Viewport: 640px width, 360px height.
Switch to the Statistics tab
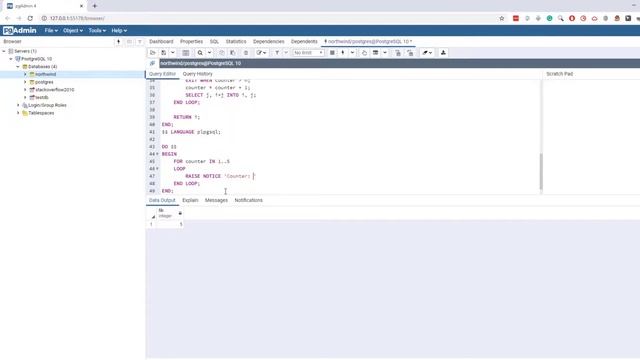pyautogui.click(x=236, y=42)
